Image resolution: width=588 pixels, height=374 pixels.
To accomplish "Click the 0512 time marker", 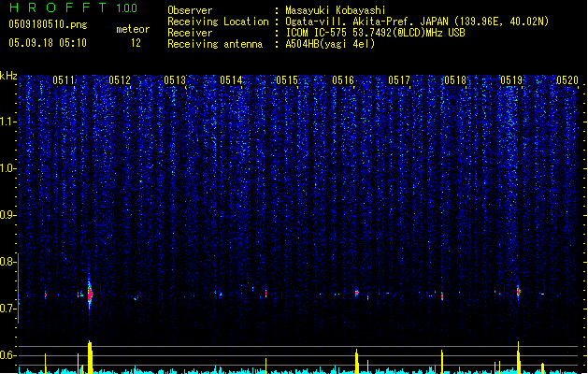I will [120, 80].
